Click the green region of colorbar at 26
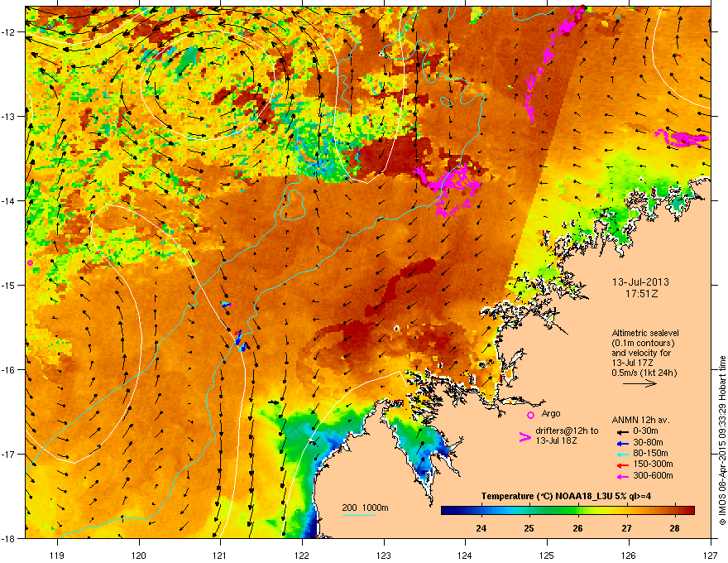The width and height of the screenshot is (728, 563). [x=578, y=510]
